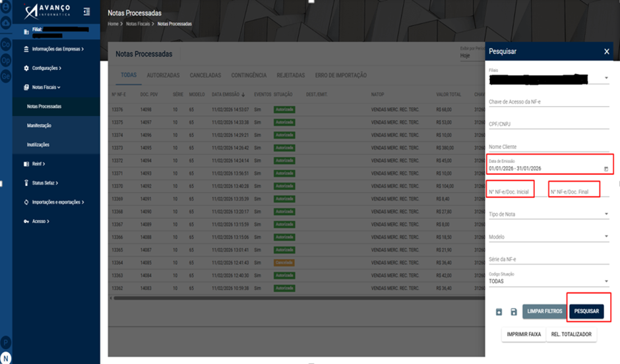Screen dimensions: 620x364
Task: Click the Configurações gear icon
Action: pyautogui.click(x=26, y=68)
